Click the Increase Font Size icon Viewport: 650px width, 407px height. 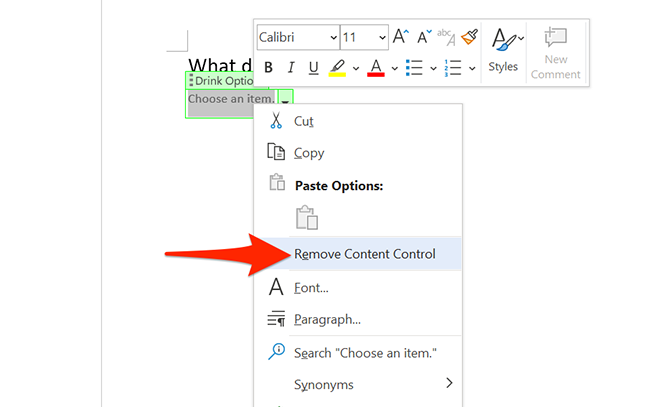click(402, 37)
